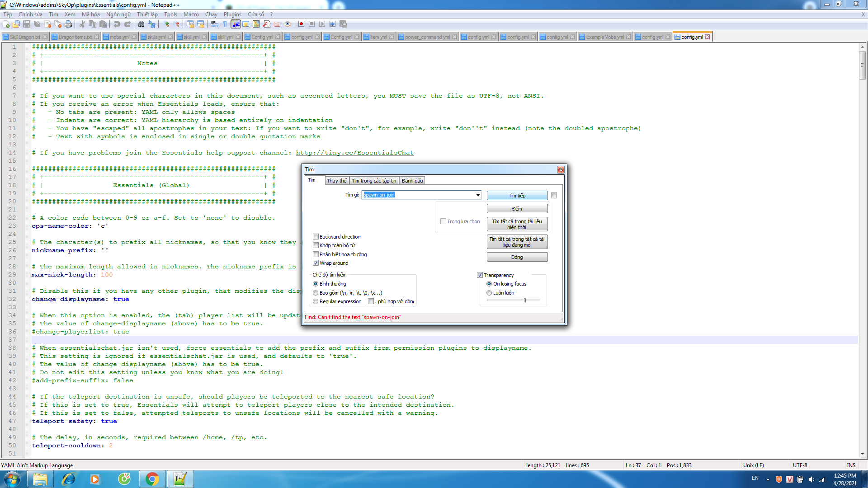The width and height of the screenshot is (868, 488).
Task: Open the EssentialsChat help link
Action: click(355, 153)
